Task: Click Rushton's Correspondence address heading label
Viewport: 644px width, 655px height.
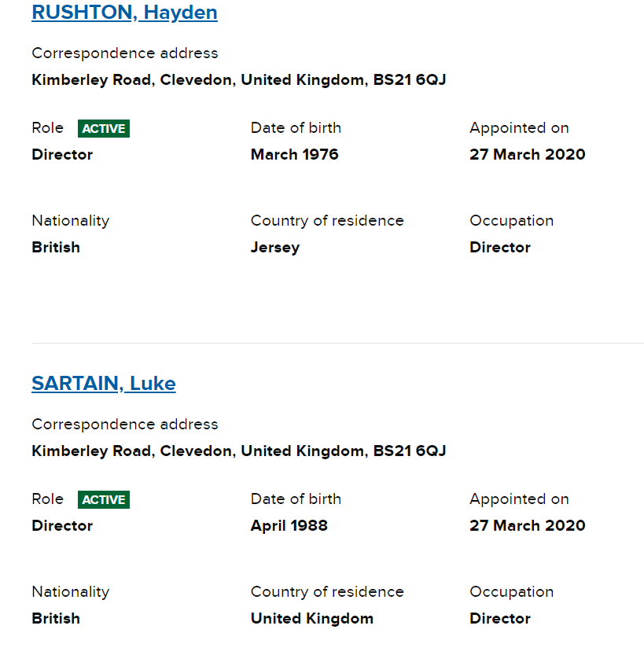Action: (125, 53)
